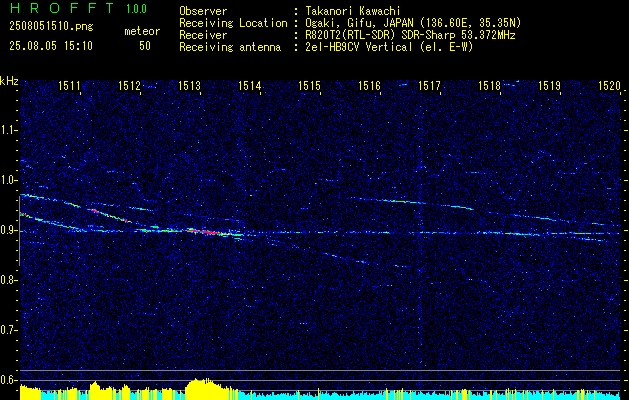Click the 'Observer' label
This screenshot has height=400, width=629.
coord(203,11)
